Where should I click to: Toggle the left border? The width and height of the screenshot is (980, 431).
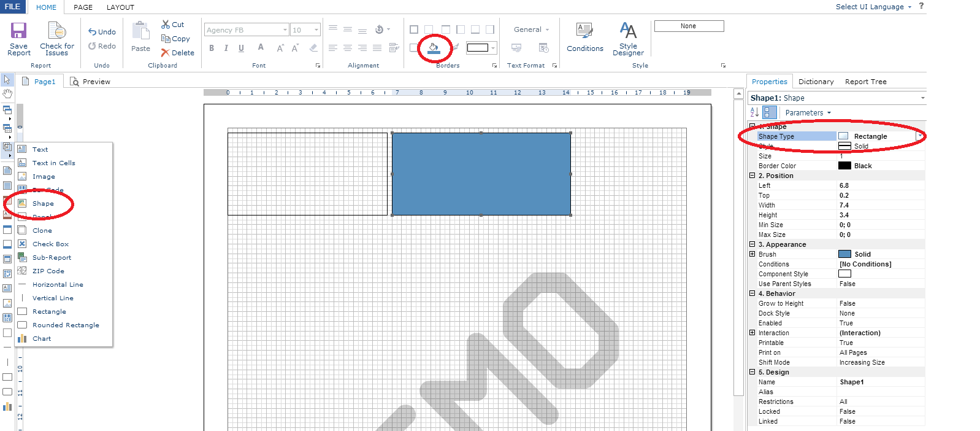pyautogui.click(x=461, y=29)
